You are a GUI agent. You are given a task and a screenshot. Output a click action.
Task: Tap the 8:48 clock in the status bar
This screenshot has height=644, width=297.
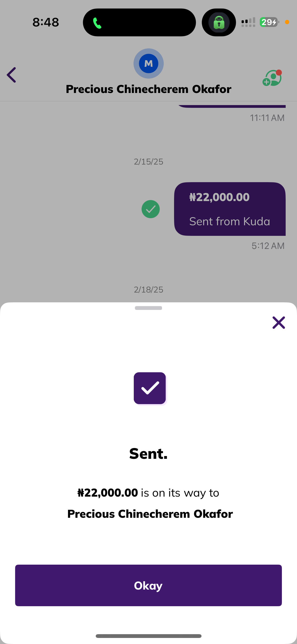pos(46,22)
